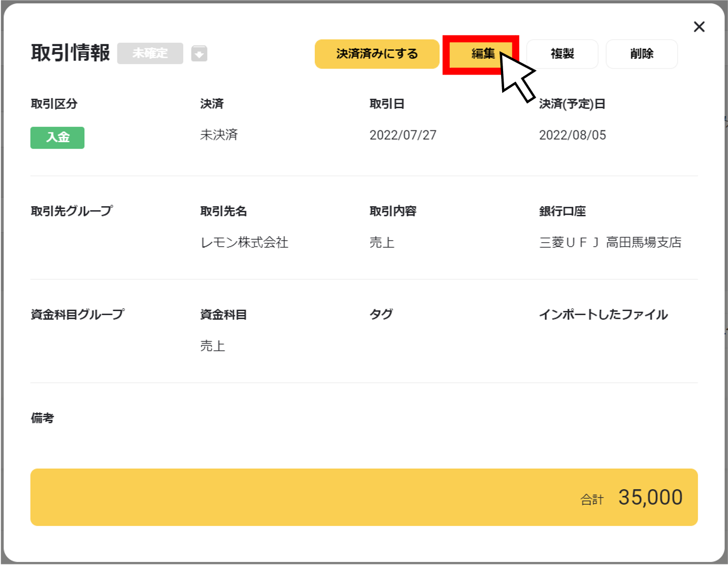The height and width of the screenshot is (565, 728).
Task: Click partner name レモン株式会社
Action: (244, 243)
